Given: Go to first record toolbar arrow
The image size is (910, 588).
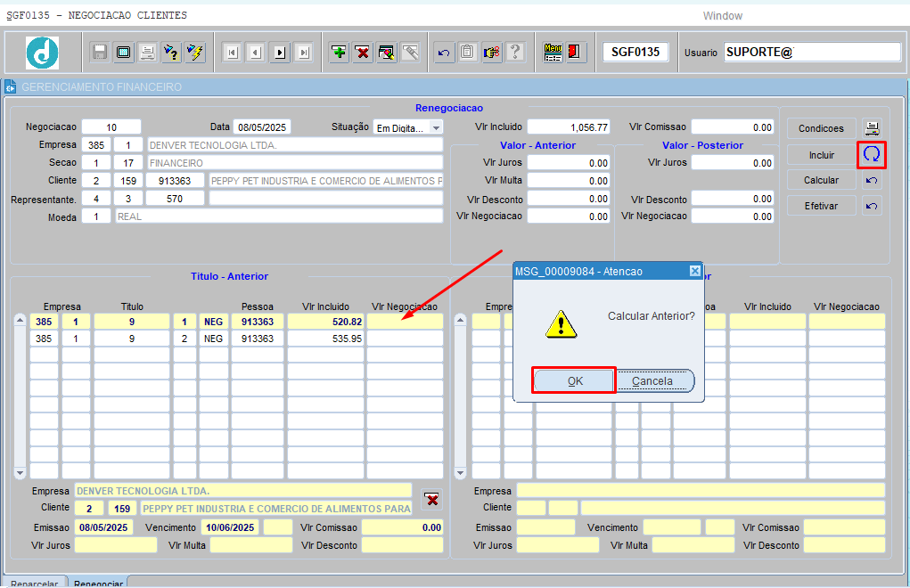Looking at the screenshot, I should [x=232, y=53].
